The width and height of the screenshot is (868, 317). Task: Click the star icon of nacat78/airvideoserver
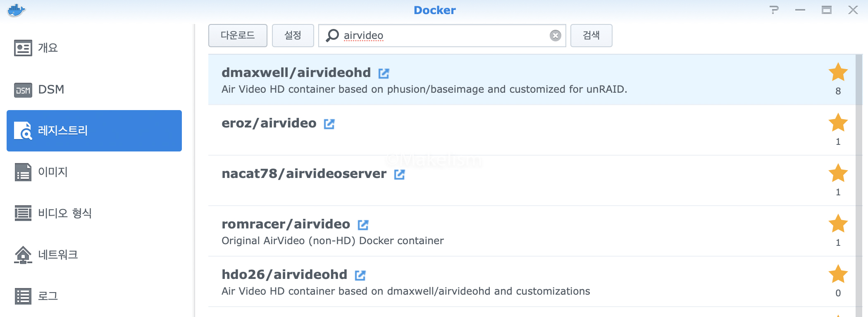(838, 173)
